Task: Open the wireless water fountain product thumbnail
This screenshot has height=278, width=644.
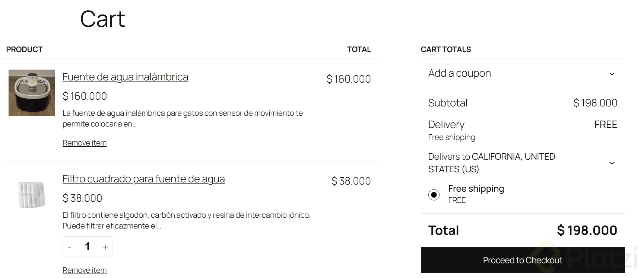Action: tap(32, 93)
